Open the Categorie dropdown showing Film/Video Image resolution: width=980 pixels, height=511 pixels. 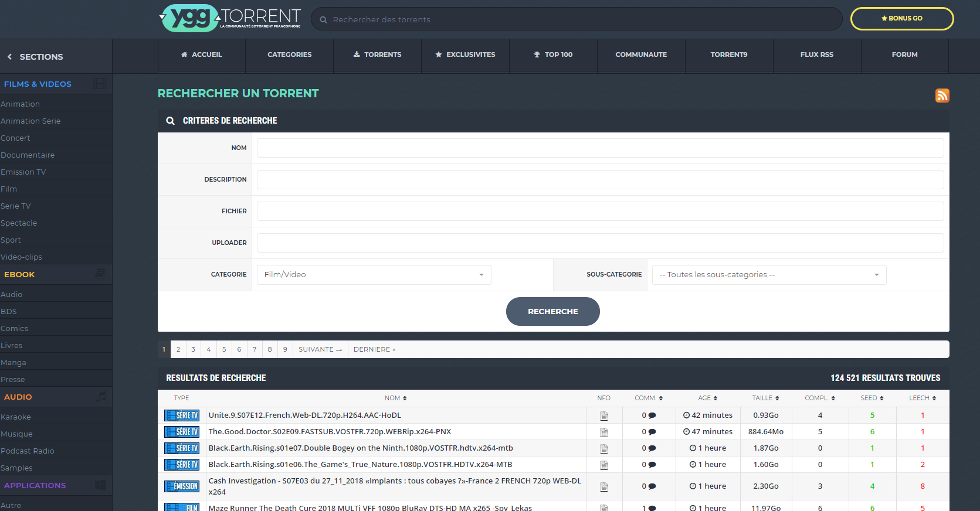(x=374, y=275)
